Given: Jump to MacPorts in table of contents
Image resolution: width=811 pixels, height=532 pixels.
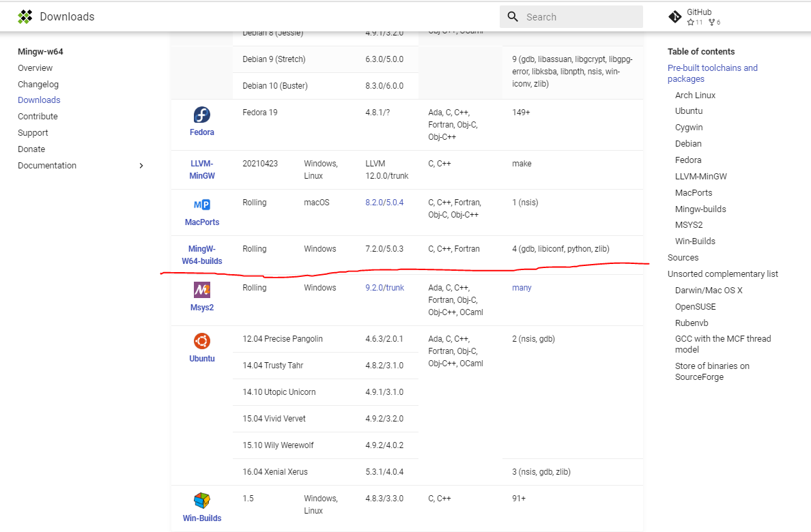Looking at the screenshot, I should tap(694, 193).
